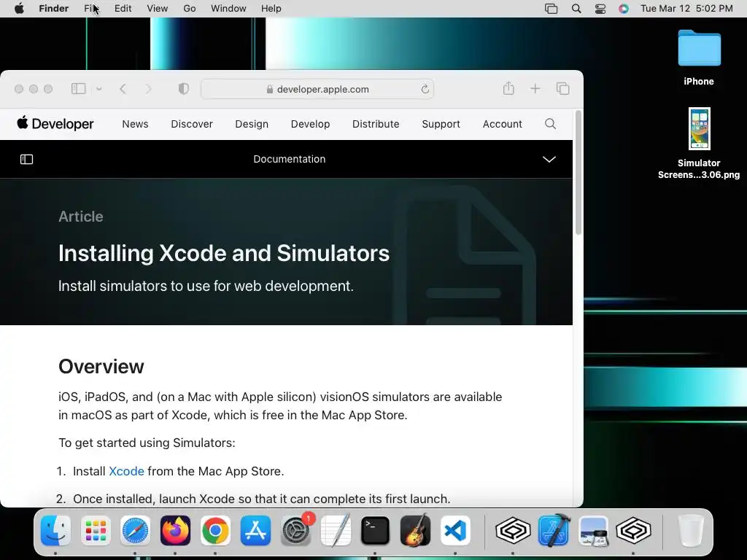Open Preview from the Dock
747x560 pixels.
click(x=594, y=530)
